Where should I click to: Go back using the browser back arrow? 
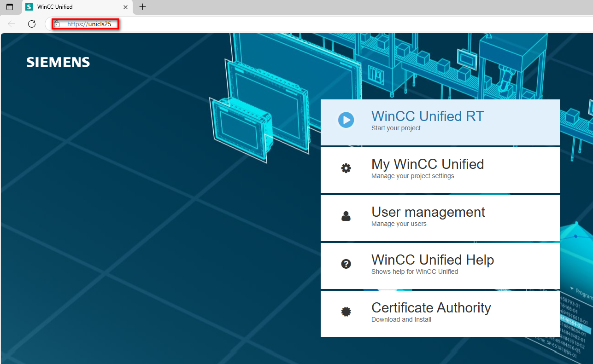tap(12, 24)
